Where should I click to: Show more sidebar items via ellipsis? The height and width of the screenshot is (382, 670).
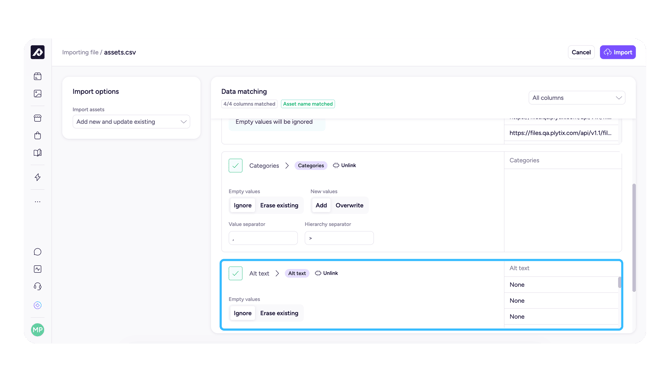pos(38,201)
